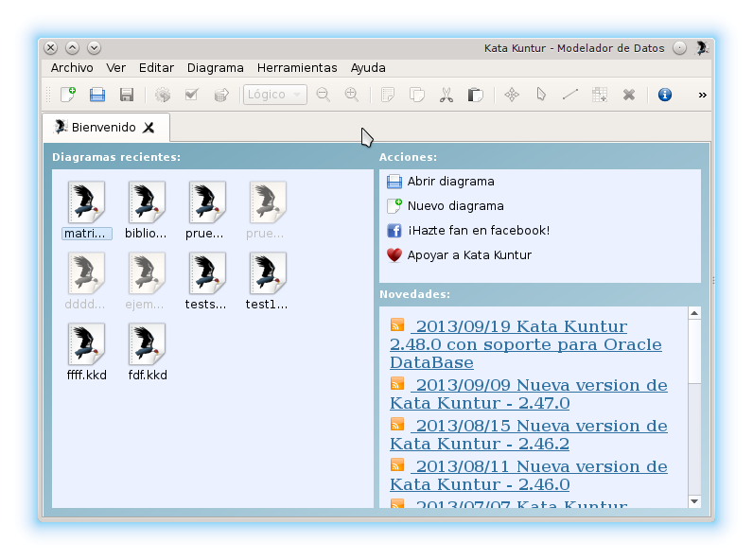Open the Archivo menu
The width and height of the screenshot is (753, 560).
click(x=72, y=68)
